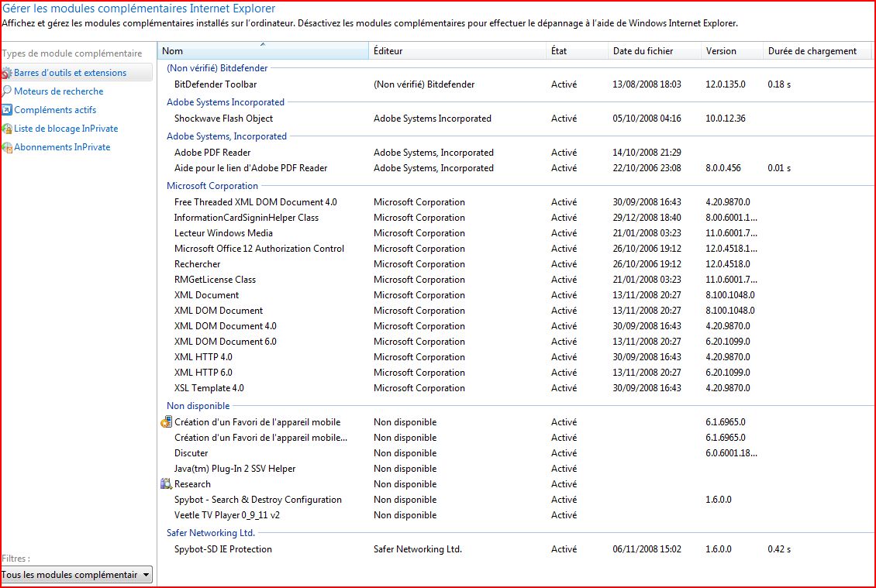
Task: Select Microsoft Office 12 Authorization Control
Action: pos(259,249)
